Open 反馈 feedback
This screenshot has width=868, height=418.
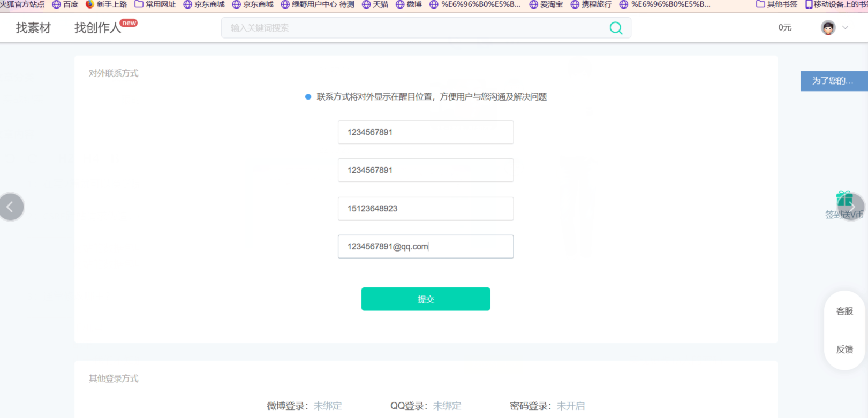pos(844,349)
